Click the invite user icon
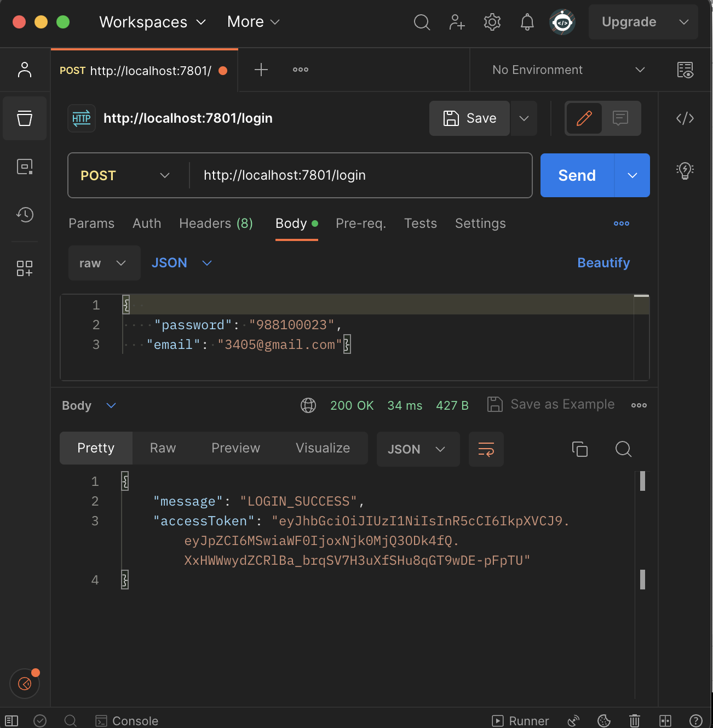Viewport: 713px width, 728px height. point(457,22)
